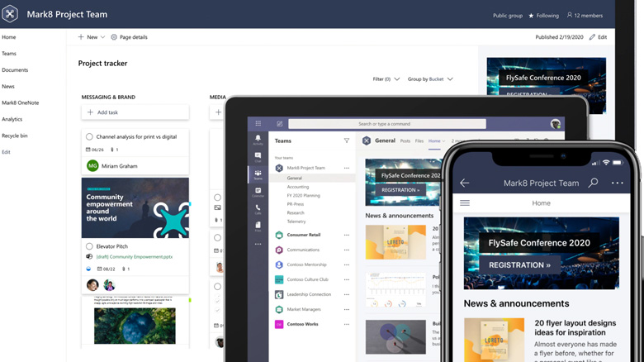The image size is (644, 362).
Task: Open Mark8 OneNote in left navigation
Action: (20, 102)
